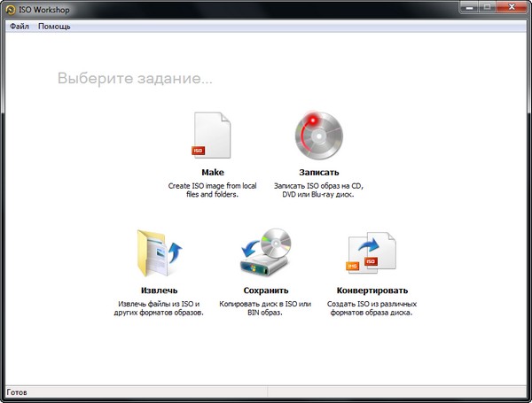The height and width of the screenshot is (403, 532).
Task: Click text 'Копировать диск в ISO или BIN образ.'
Action: (265, 308)
